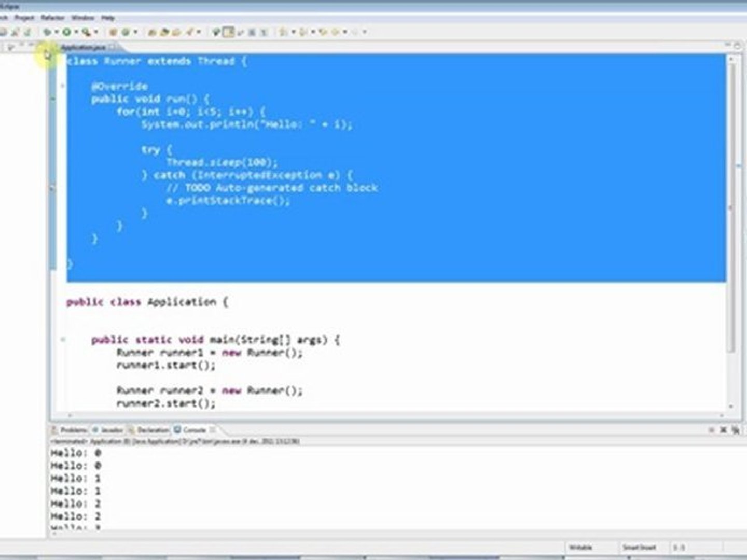This screenshot has height=560, width=747.
Task: Open the Window menu
Action: click(x=82, y=18)
